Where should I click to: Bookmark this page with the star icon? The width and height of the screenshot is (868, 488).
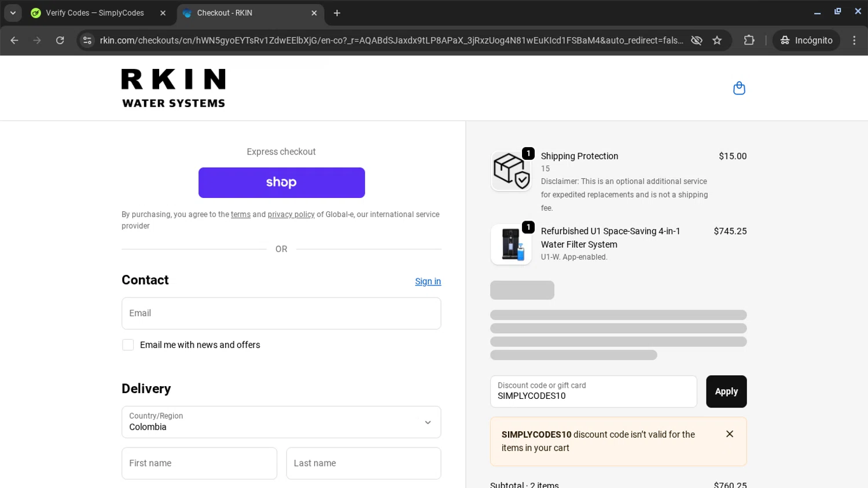[x=718, y=41]
